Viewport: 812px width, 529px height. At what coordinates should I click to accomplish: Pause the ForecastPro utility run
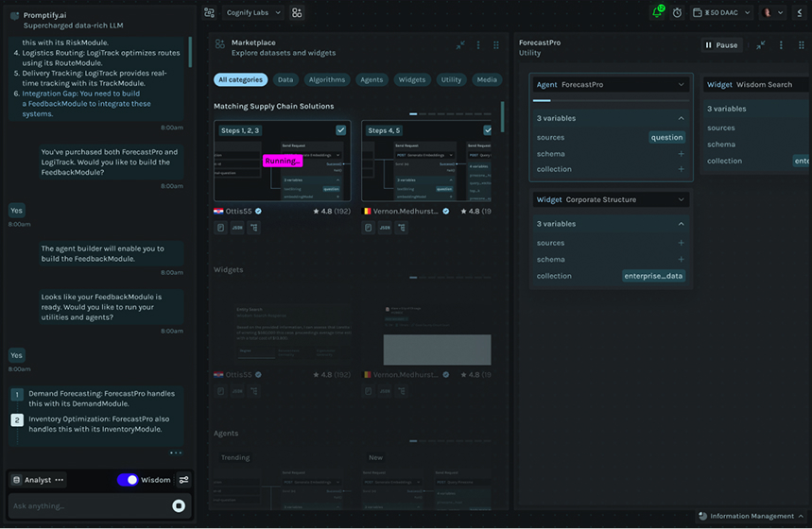click(721, 45)
